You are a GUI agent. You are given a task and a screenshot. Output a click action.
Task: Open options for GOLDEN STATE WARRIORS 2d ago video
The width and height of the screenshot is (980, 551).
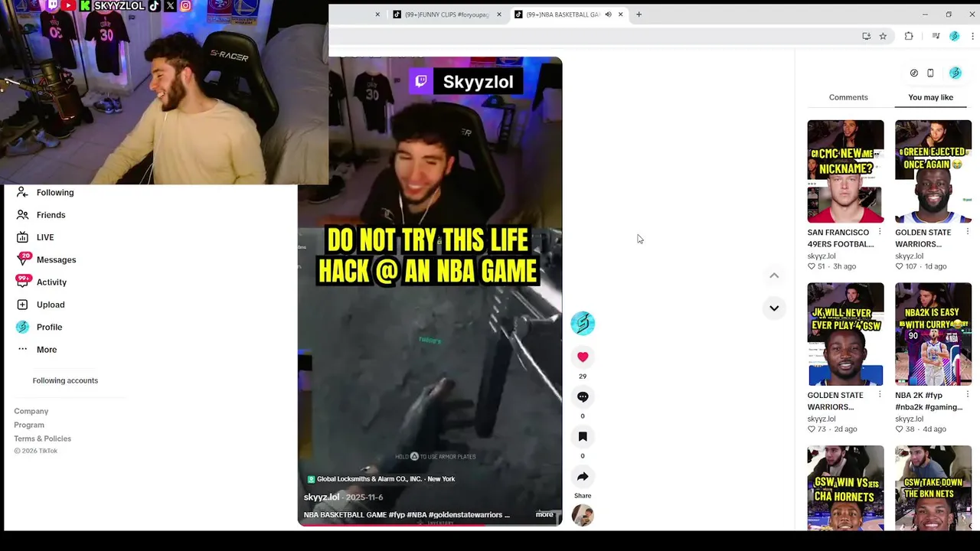[879, 395]
